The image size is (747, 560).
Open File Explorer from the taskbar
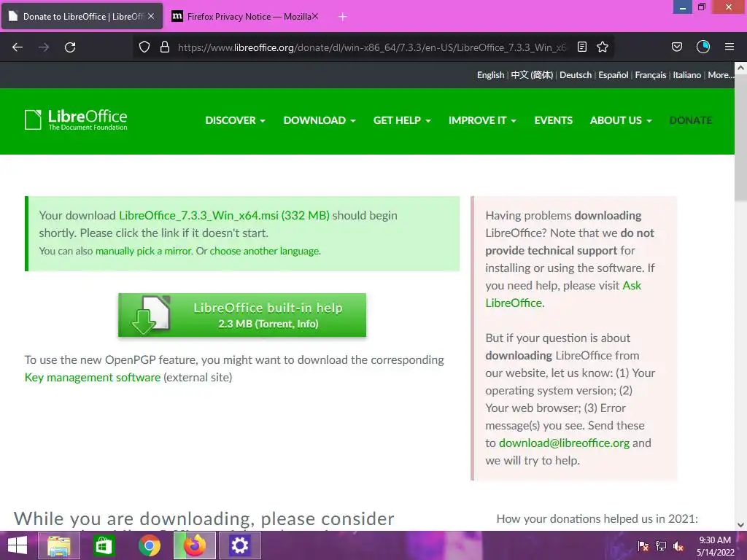pyautogui.click(x=58, y=545)
